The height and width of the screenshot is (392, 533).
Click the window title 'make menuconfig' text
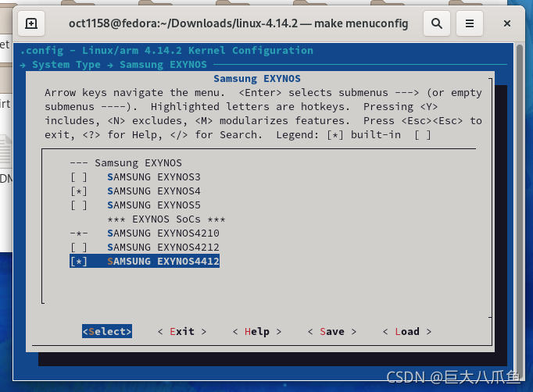(361, 23)
